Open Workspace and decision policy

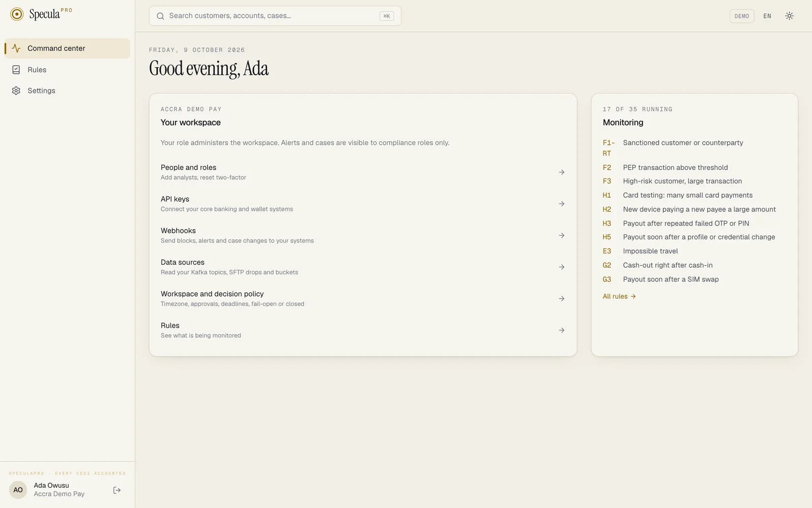[x=363, y=299]
